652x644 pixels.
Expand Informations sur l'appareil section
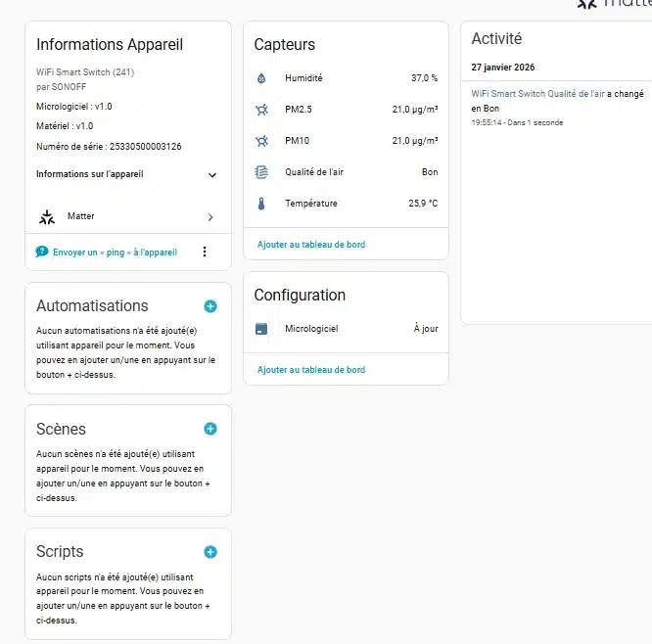pyautogui.click(x=211, y=175)
